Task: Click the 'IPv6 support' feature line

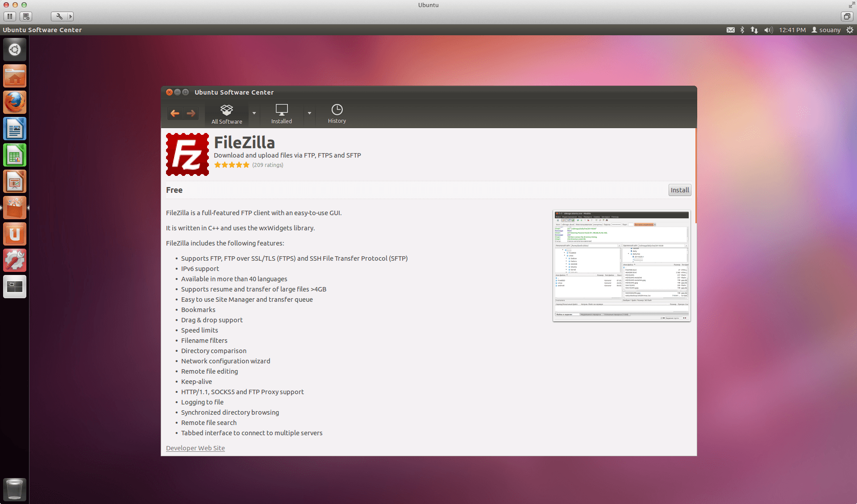Action: pyautogui.click(x=200, y=269)
